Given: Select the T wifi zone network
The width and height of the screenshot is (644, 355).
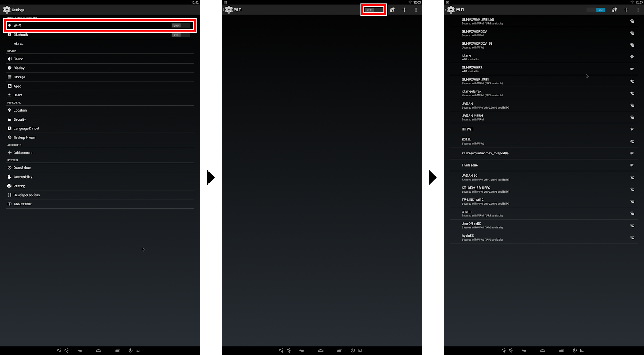Looking at the screenshot, I should pyautogui.click(x=544, y=165).
